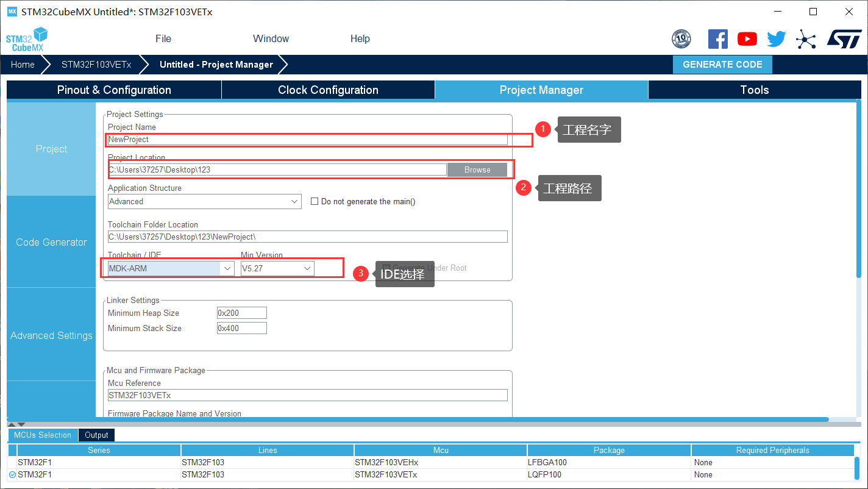
Task: Open the Toolchain / IDE MDK-ARM dropdown
Action: tap(171, 268)
